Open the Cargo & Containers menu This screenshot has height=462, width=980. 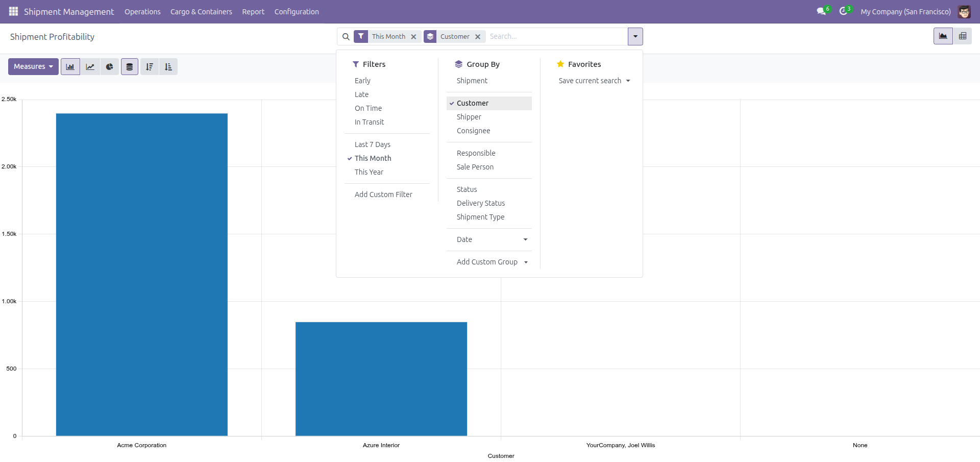coord(201,12)
